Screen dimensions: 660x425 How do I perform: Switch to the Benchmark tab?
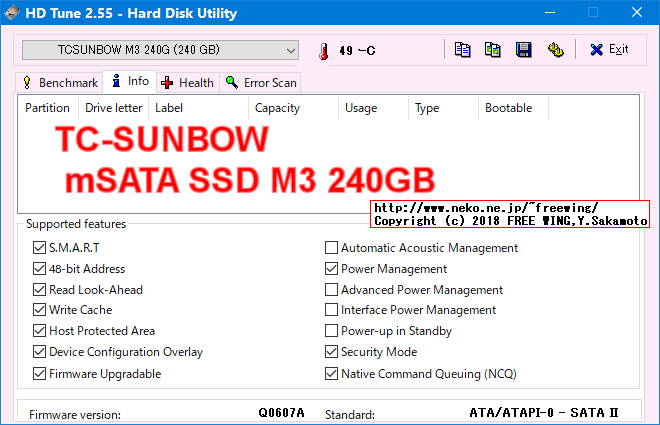click(60, 82)
